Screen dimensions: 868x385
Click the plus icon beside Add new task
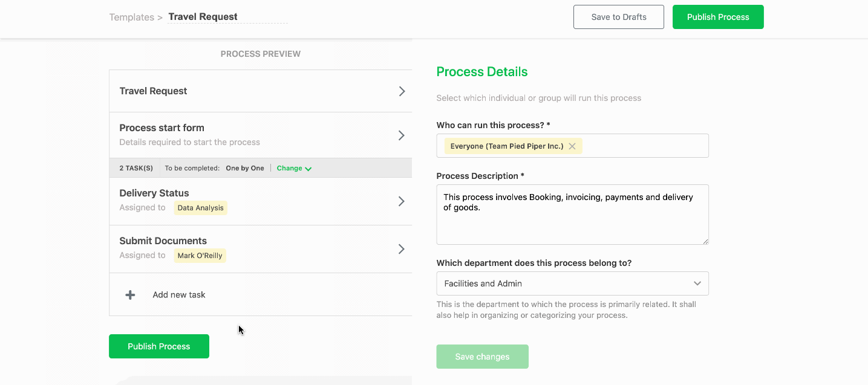[x=130, y=295]
